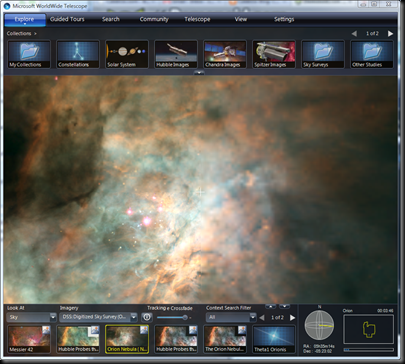The width and height of the screenshot is (405, 364).
Task: Open the Other Studies folder
Action: 372,54
